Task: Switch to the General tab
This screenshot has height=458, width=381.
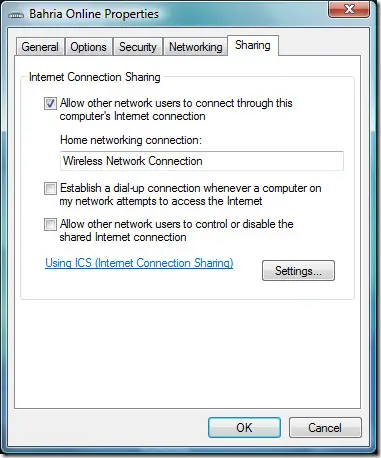Action: pos(40,47)
